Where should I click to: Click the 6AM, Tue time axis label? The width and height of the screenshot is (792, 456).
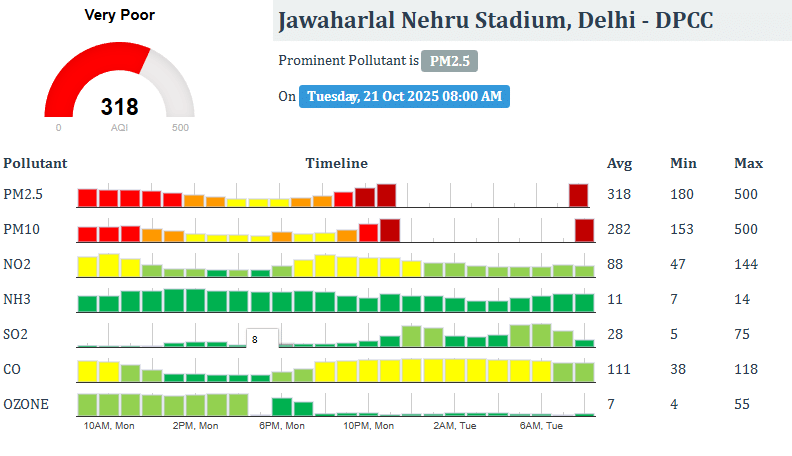[x=542, y=426]
